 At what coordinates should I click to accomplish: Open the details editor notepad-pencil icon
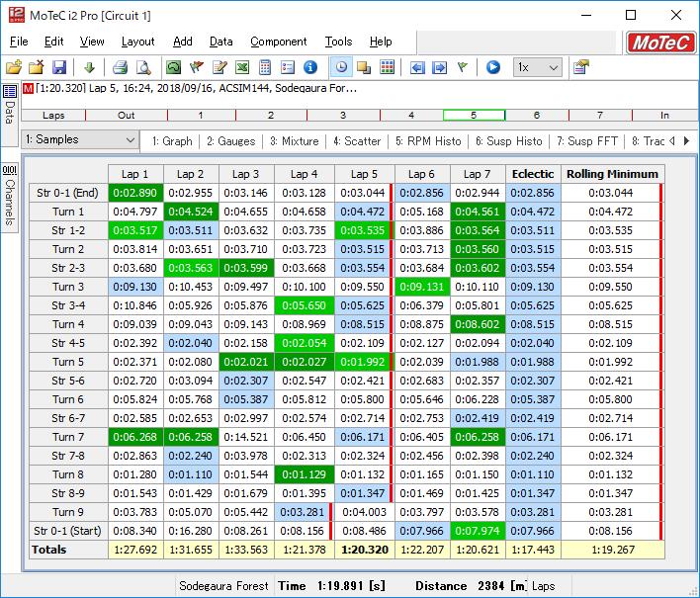219,67
